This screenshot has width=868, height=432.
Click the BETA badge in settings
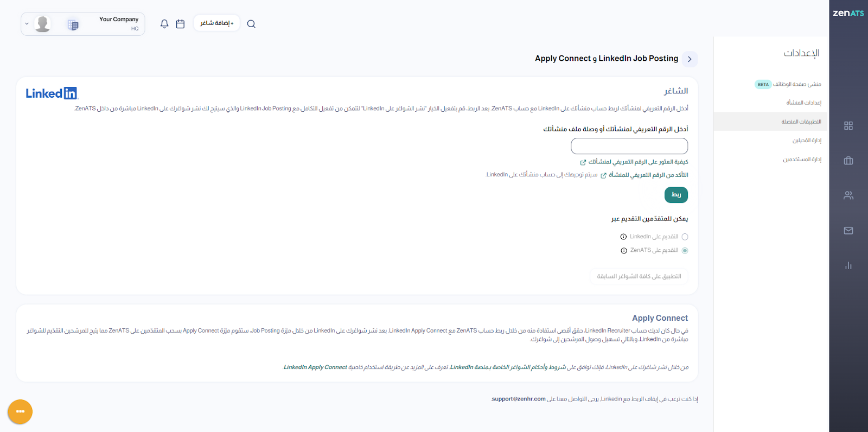click(x=763, y=85)
